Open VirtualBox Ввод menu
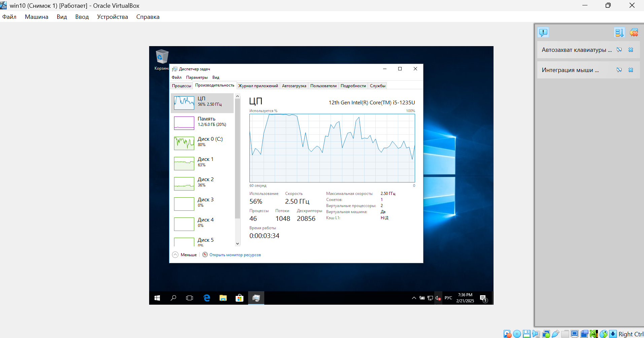The width and height of the screenshot is (644, 338). [82, 17]
